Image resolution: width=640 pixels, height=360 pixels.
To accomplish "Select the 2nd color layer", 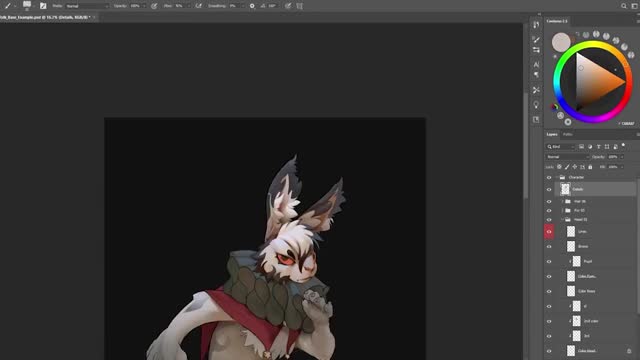I will click(591, 321).
